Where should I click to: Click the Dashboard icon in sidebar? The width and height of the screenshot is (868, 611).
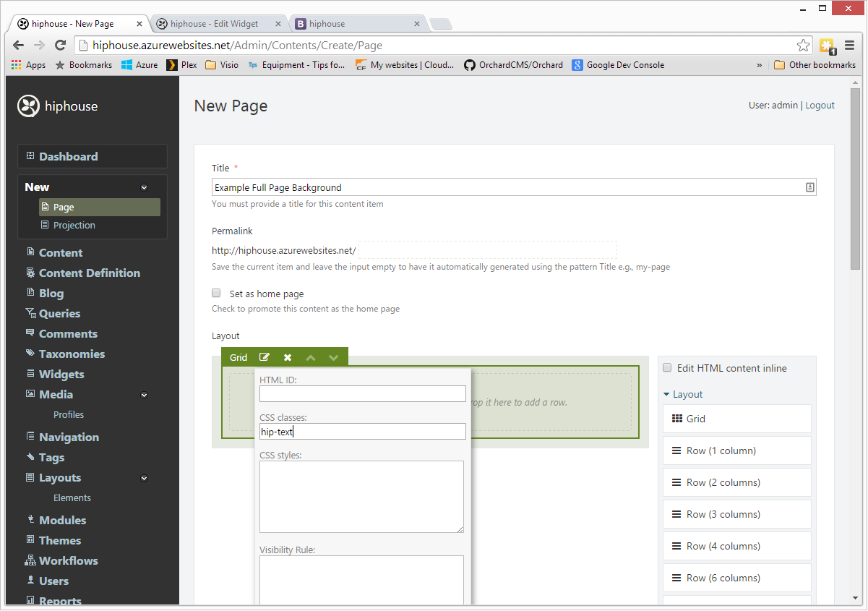point(30,155)
